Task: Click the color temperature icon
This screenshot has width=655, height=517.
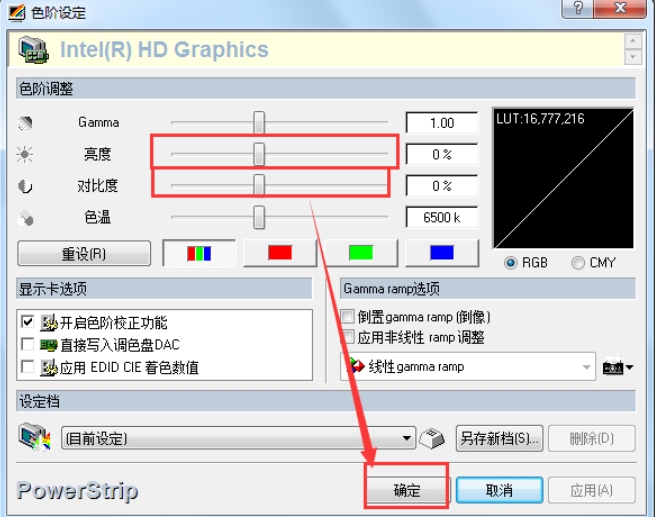Action: 25,218
